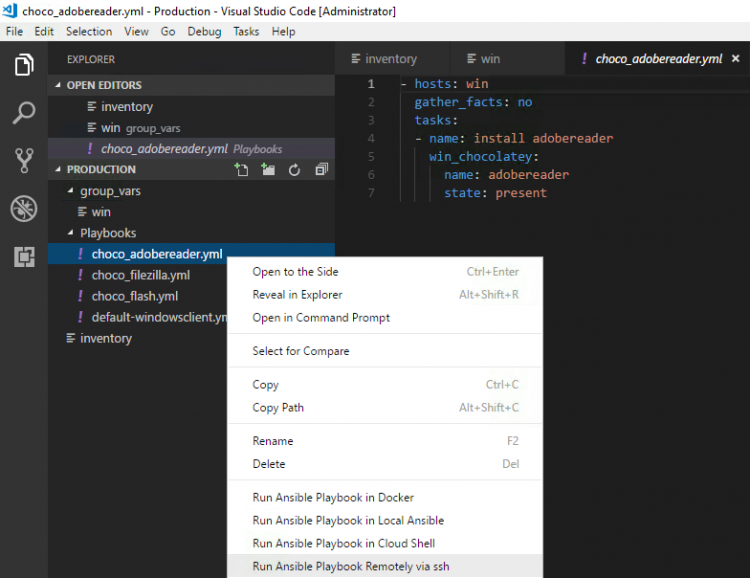Screen dimensions: 750x578
Task: Choose Delete in the context menu
Action: pyautogui.click(x=385, y=464)
